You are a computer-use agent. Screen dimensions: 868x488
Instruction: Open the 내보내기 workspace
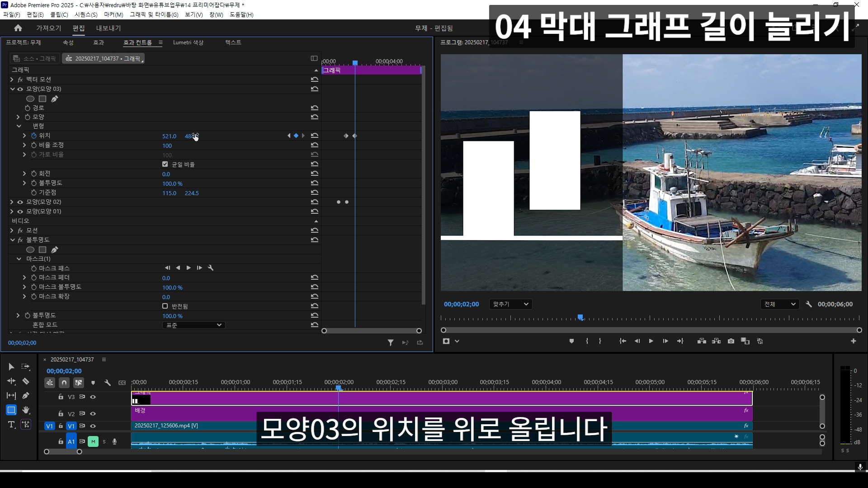[108, 28]
